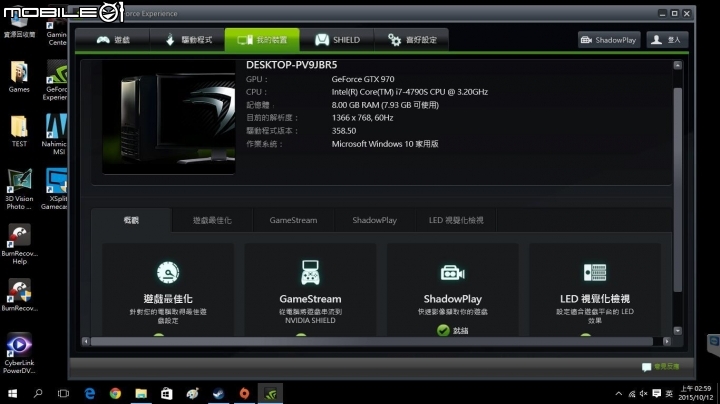Open the Games folder on the desktop

click(19, 77)
